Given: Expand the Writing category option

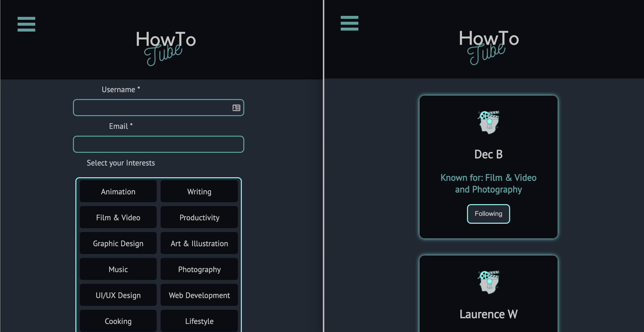Looking at the screenshot, I should pos(199,191).
